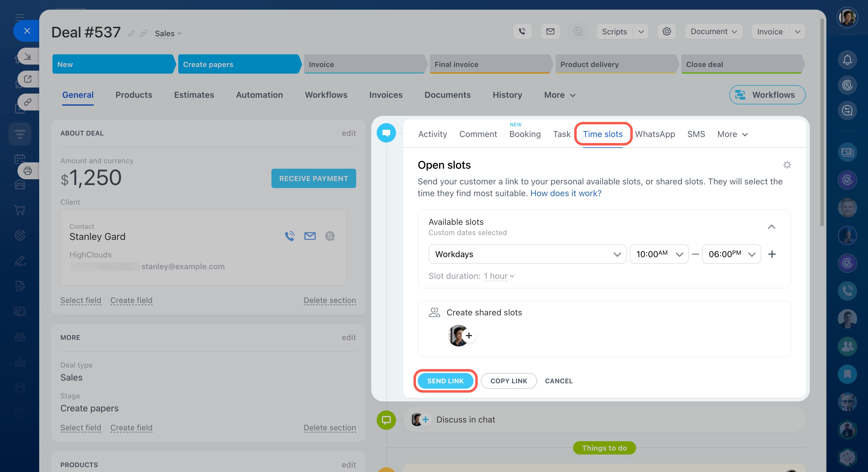868x472 pixels.
Task: Select the Final invoice deal stage
Action: (x=489, y=64)
